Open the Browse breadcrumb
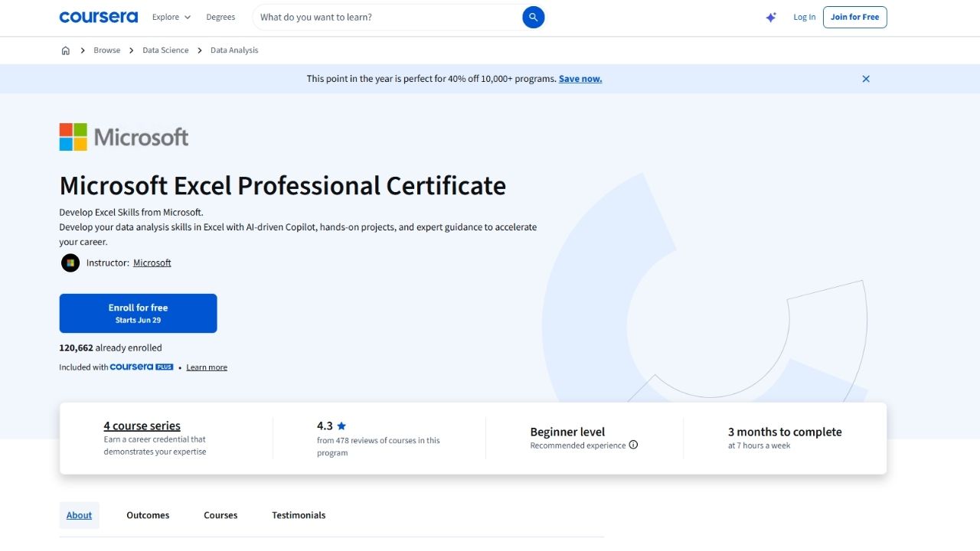Viewport: 980px width, 551px height. click(107, 51)
